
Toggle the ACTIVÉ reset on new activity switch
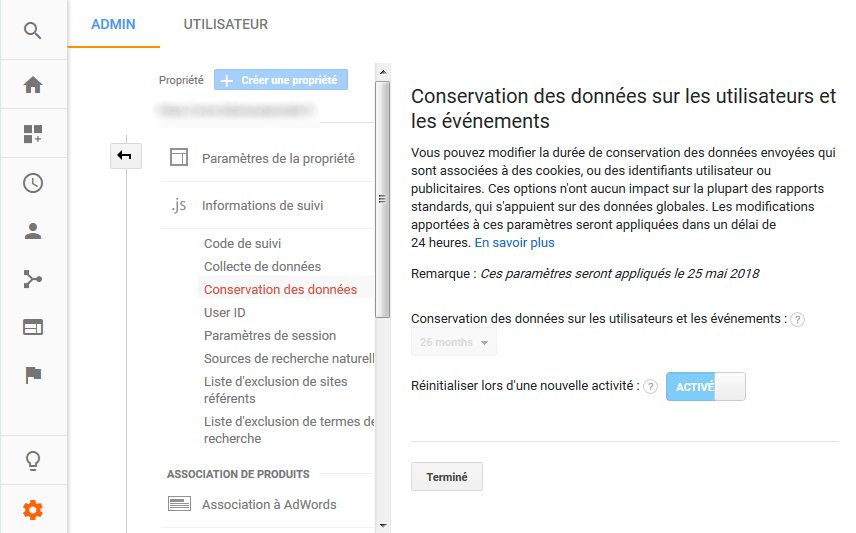pyautogui.click(x=705, y=387)
